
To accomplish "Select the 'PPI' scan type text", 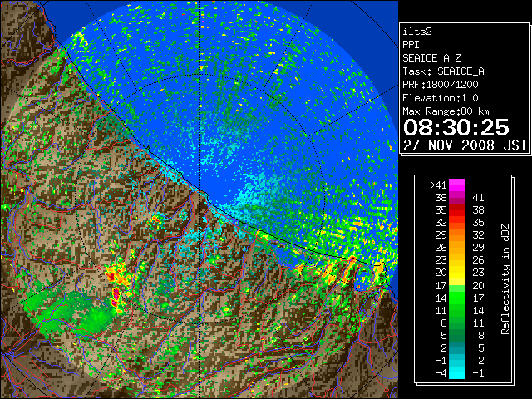I will click(411, 45).
